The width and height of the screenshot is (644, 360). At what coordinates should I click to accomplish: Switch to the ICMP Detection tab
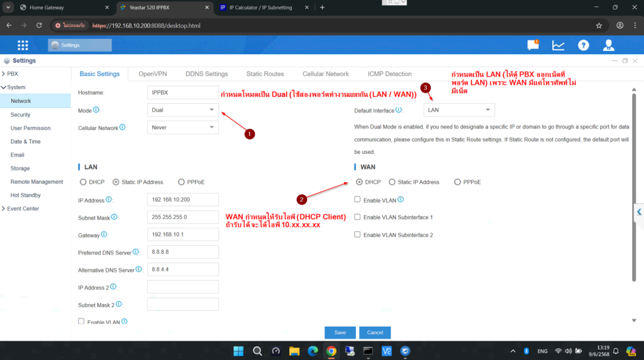(389, 74)
